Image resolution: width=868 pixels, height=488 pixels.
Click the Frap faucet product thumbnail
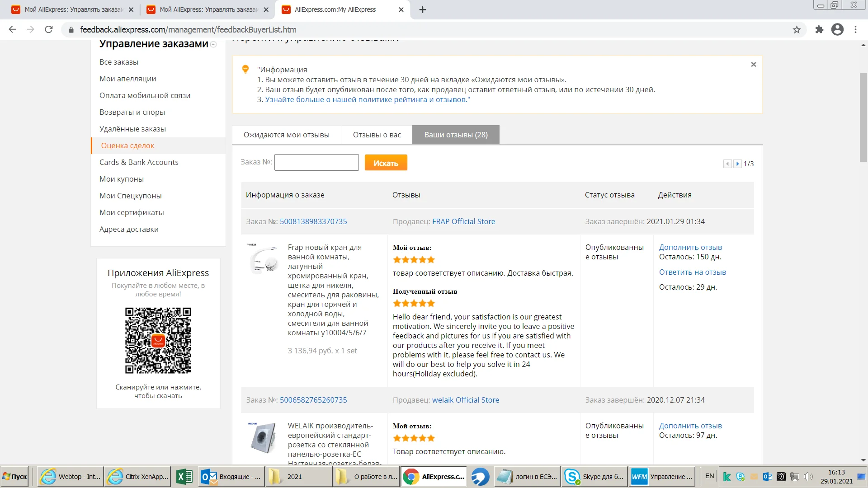pos(264,259)
